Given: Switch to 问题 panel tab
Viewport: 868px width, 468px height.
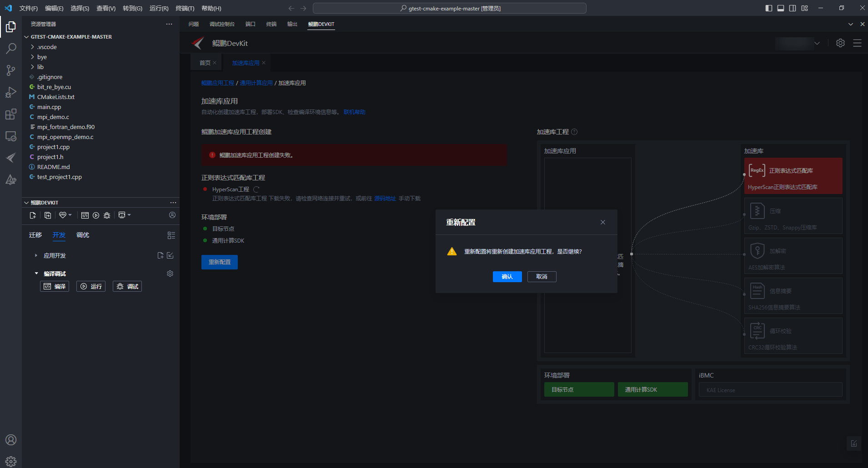Looking at the screenshot, I should (194, 24).
